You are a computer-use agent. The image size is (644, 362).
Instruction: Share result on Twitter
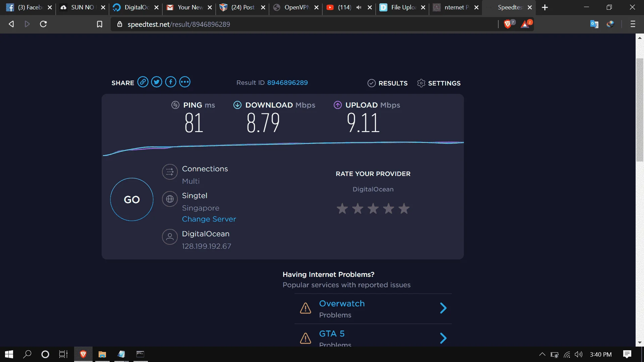tap(157, 82)
